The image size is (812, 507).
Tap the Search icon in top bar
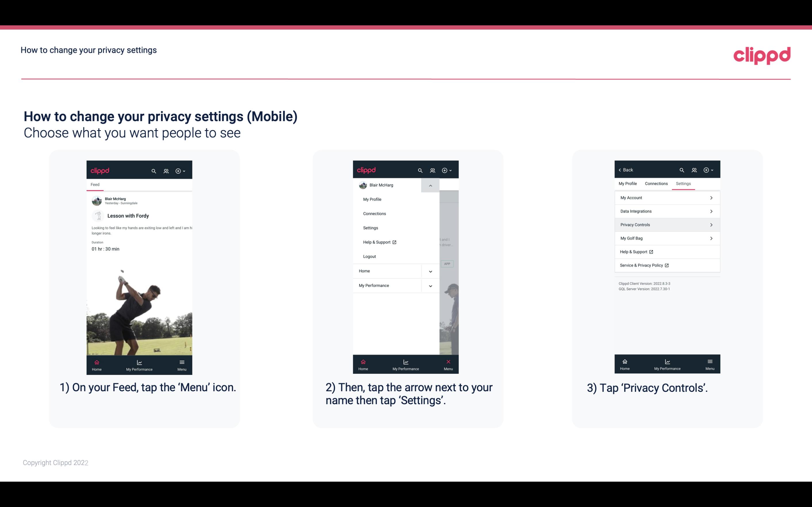pos(154,171)
